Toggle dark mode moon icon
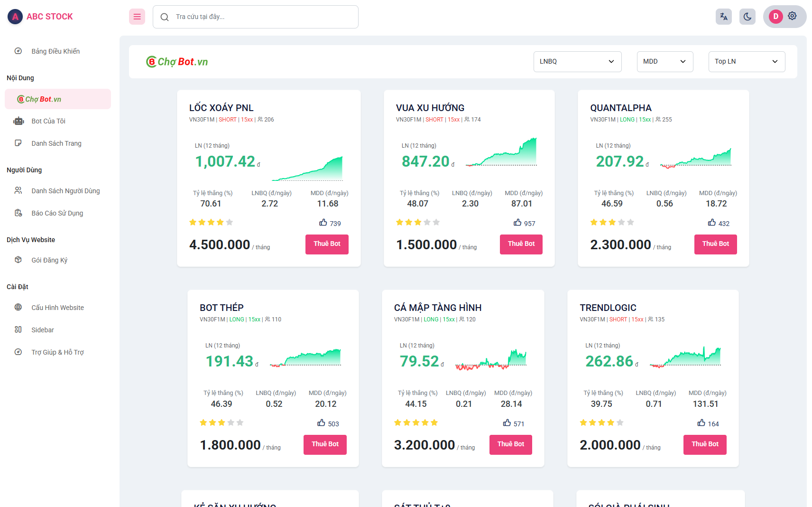The height and width of the screenshot is (507, 812). coord(747,17)
